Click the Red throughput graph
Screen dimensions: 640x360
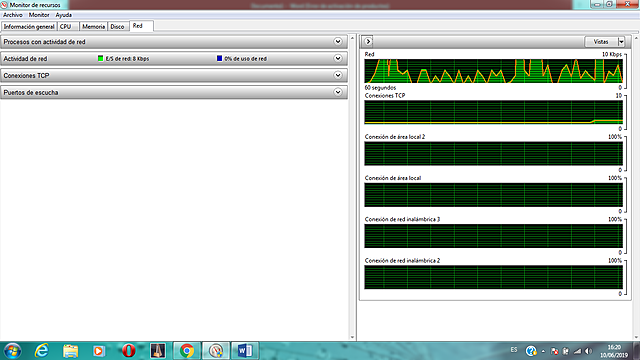[493, 71]
